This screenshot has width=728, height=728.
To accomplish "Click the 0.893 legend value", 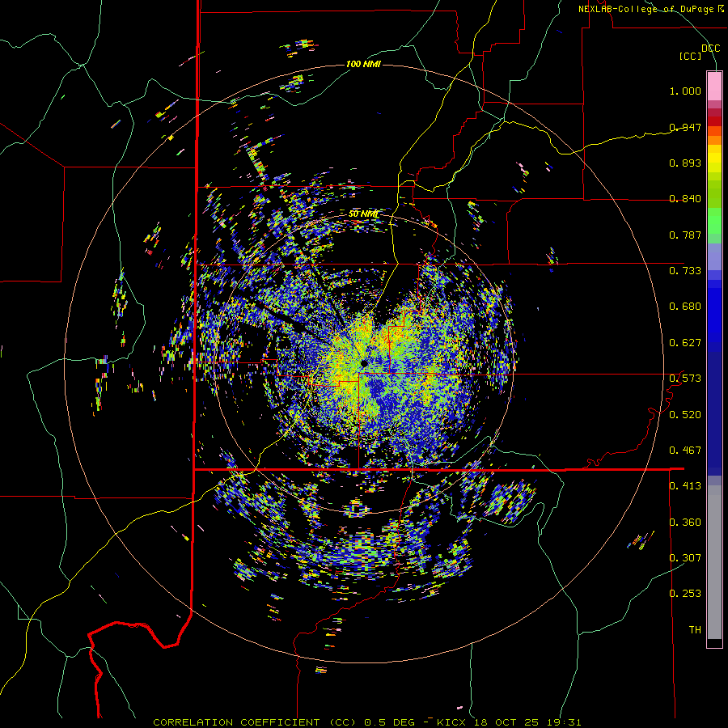I will pos(685,163).
